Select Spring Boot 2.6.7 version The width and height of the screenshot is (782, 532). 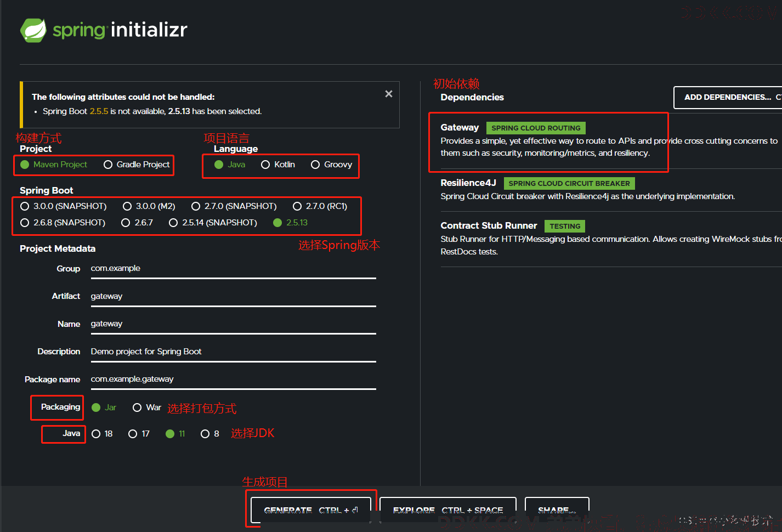click(x=137, y=223)
